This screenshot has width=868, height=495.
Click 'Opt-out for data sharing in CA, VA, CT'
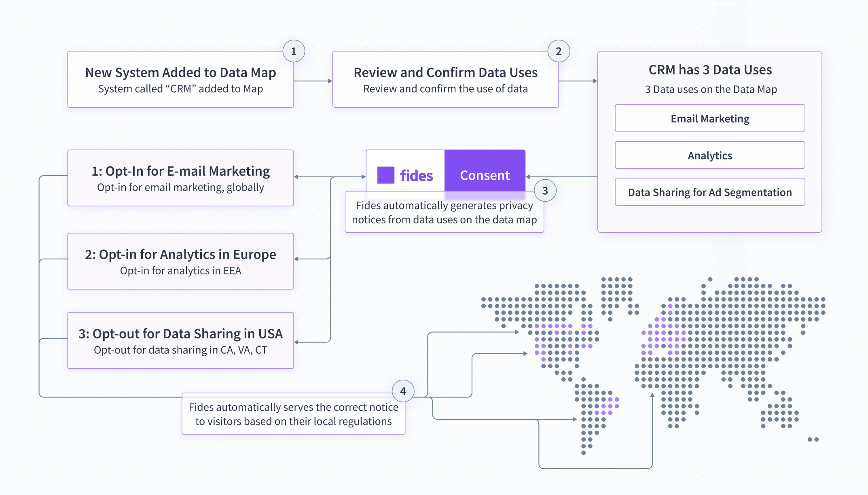tap(180, 350)
